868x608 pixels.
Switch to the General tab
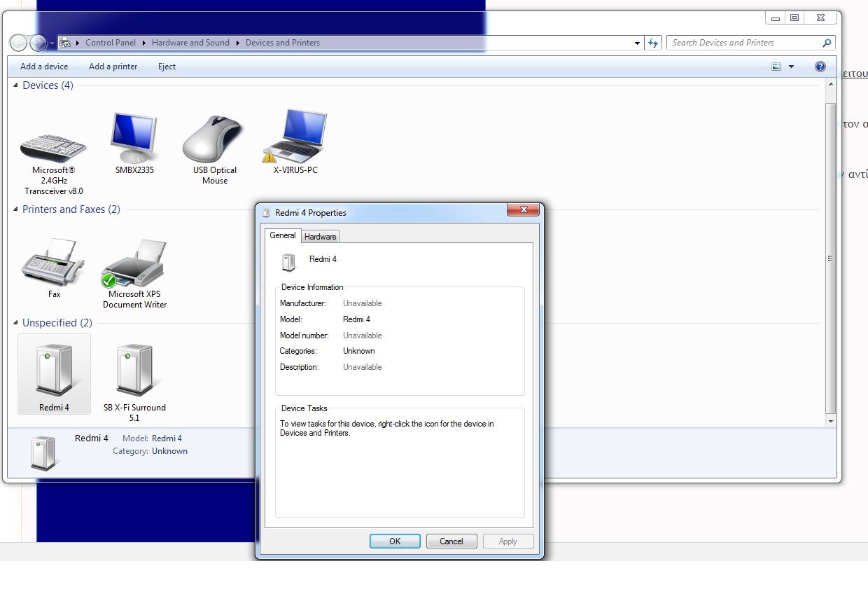pyautogui.click(x=283, y=235)
